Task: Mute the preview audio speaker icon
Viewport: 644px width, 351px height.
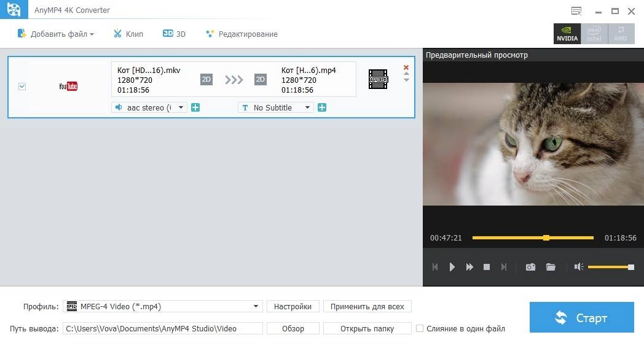Action: (x=579, y=267)
